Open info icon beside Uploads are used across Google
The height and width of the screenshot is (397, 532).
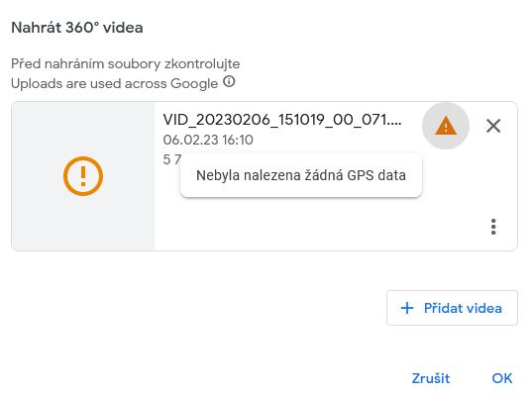(x=229, y=82)
